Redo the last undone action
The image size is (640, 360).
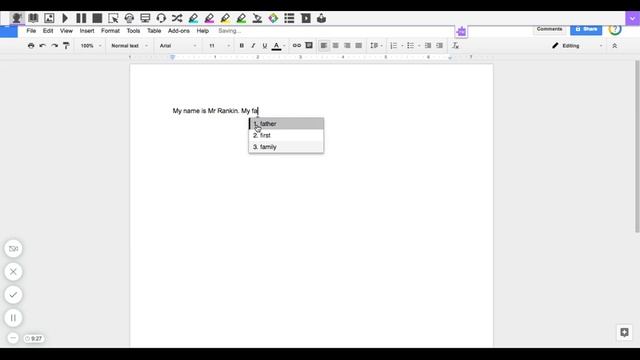[x=54, y=46]
